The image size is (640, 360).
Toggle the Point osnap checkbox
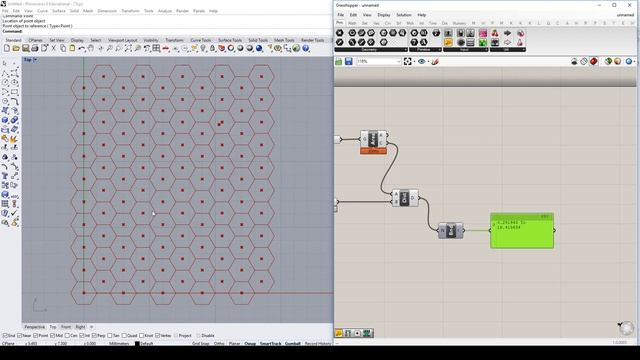pos(36,336)
